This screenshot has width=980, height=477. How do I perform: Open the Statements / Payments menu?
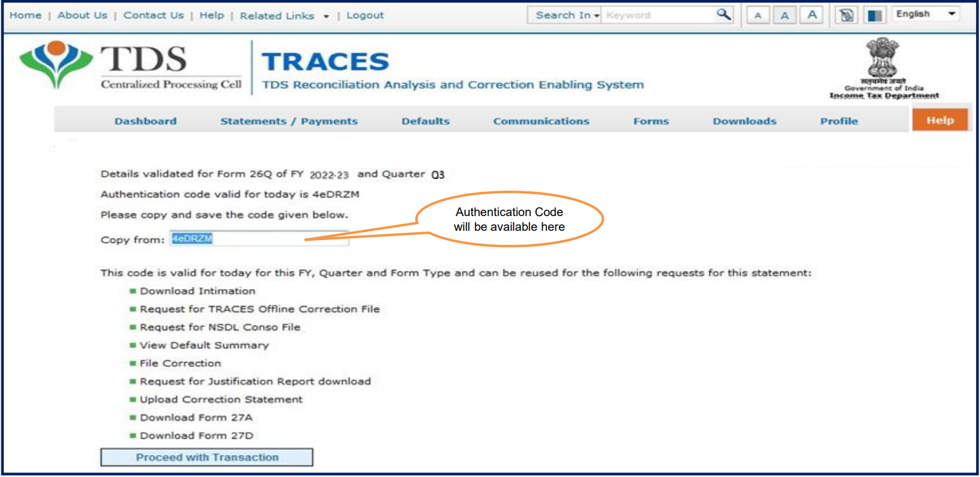point(289,121)
